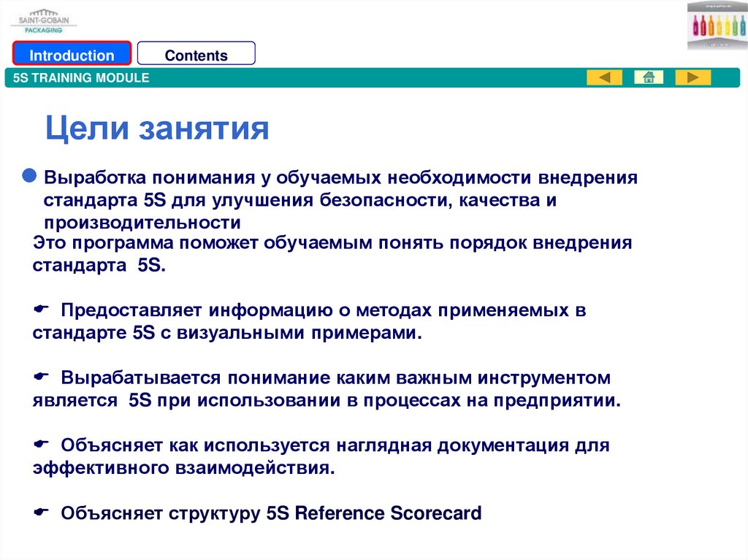Screen dimensions: 748x560
Task: Click the text 'эффективного взаимодействия'
Action: coord(183,468)
